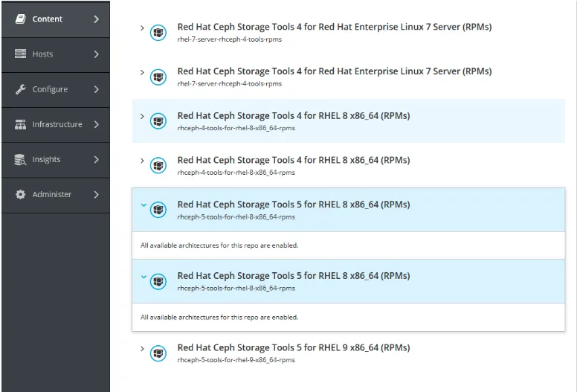Open the Hosts menu label

(42, 54)
